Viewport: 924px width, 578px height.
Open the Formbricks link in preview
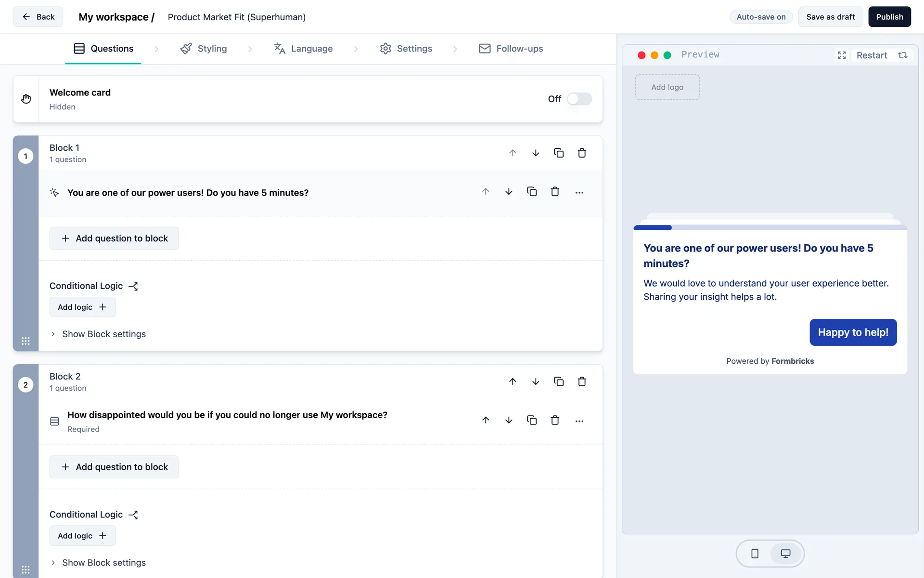(793, 361)
